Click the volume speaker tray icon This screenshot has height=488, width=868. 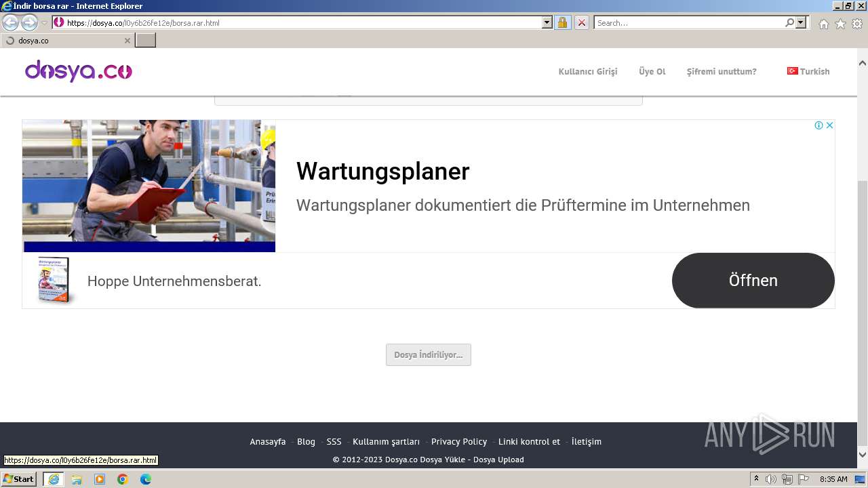[771, 479]
